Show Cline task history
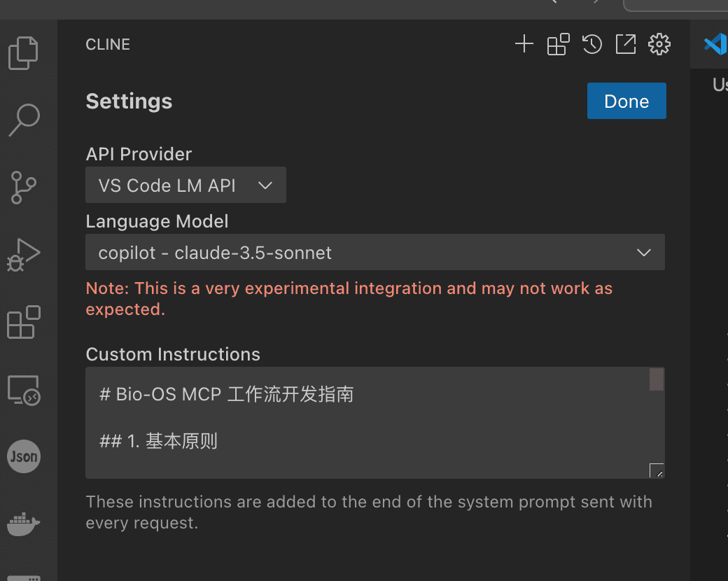The height and width of the screenshot is (581, 728). (x=592, y=44)
